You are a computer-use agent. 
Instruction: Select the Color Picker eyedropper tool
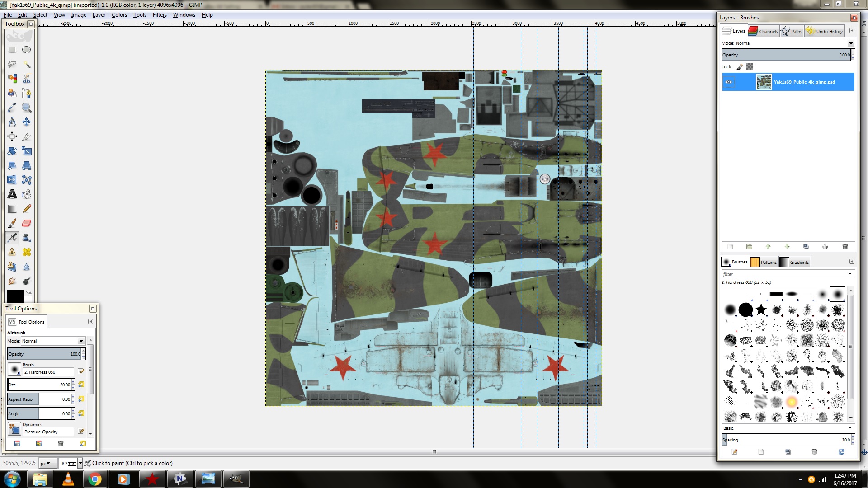(x=12, y=108)
